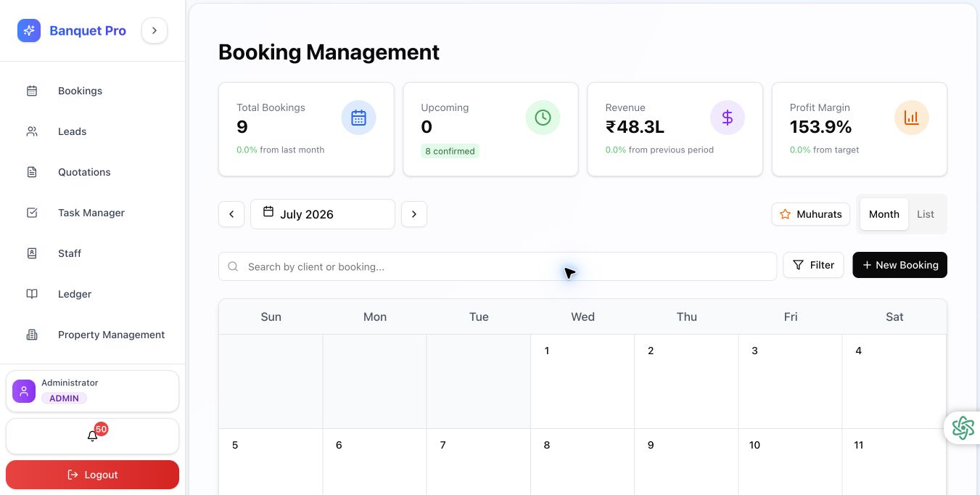980x495 pixels.
Task: Click the Muhurats button
Action: click(x=810, y=214)
